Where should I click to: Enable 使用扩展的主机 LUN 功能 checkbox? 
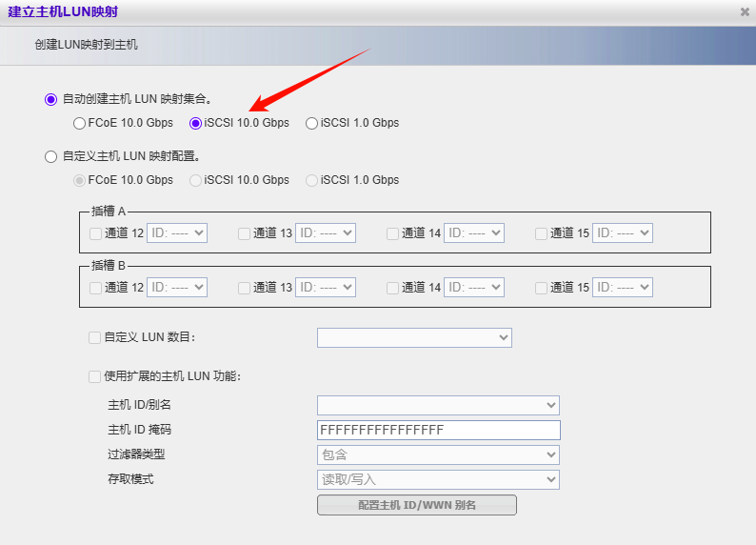pyautogui.click(x=94, y=376)
